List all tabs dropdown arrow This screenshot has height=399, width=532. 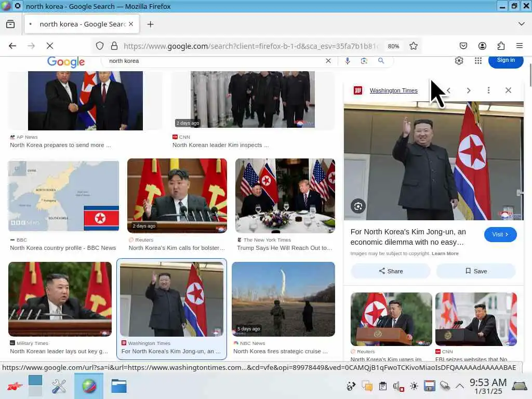[522, 24]
